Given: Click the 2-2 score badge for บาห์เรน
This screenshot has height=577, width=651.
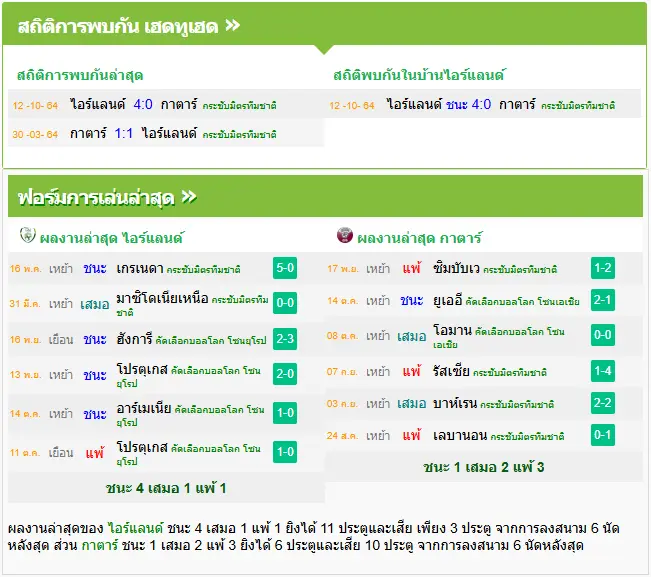Looking at the screenshot, I should (x=603, y=403).
